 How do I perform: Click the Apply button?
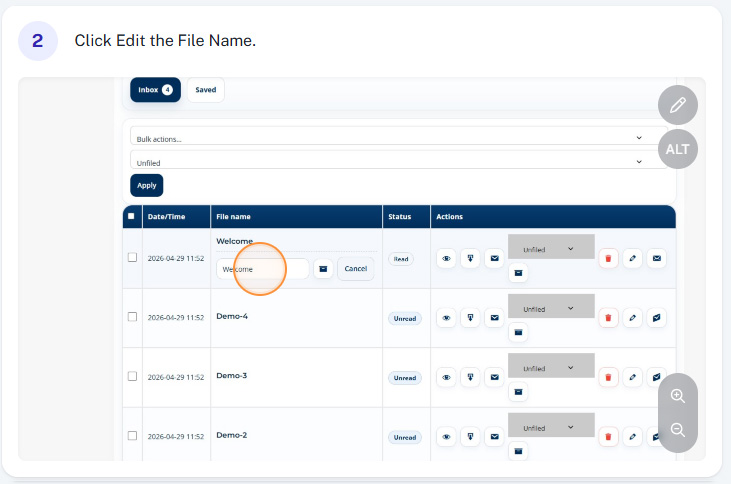pyautogui.click(x=146, y=186)
